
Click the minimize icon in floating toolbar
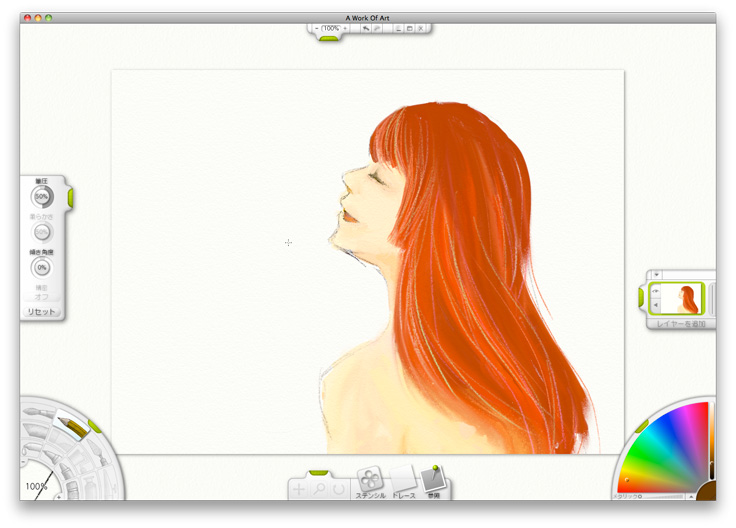pyautogui.click(x=399, y=29)
